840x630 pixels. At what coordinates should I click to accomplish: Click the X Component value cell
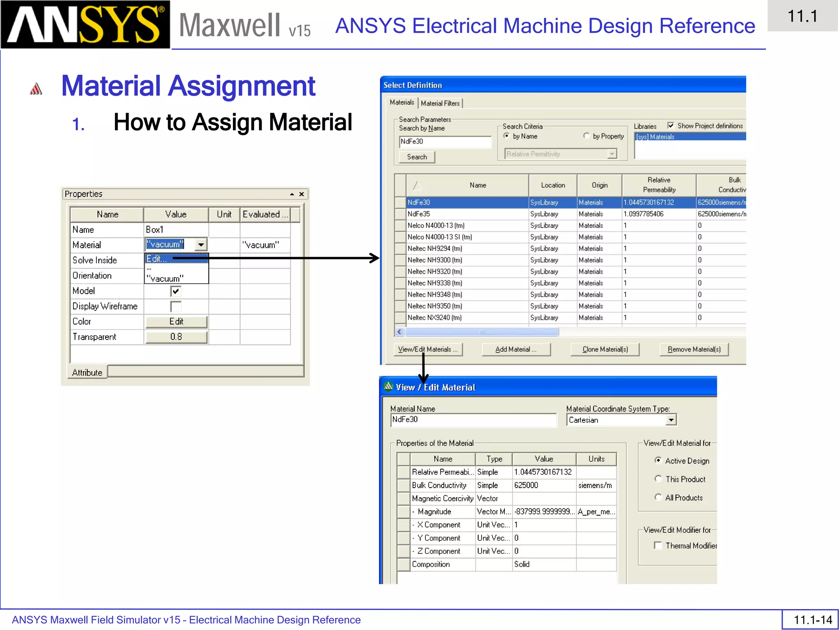pyautogui.click(x=544, y=525)
